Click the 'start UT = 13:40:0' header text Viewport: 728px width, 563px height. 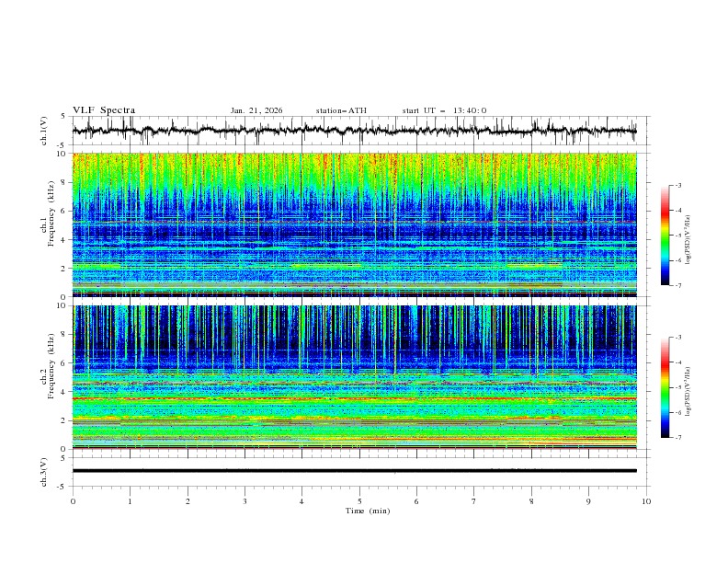click(444, 110)
